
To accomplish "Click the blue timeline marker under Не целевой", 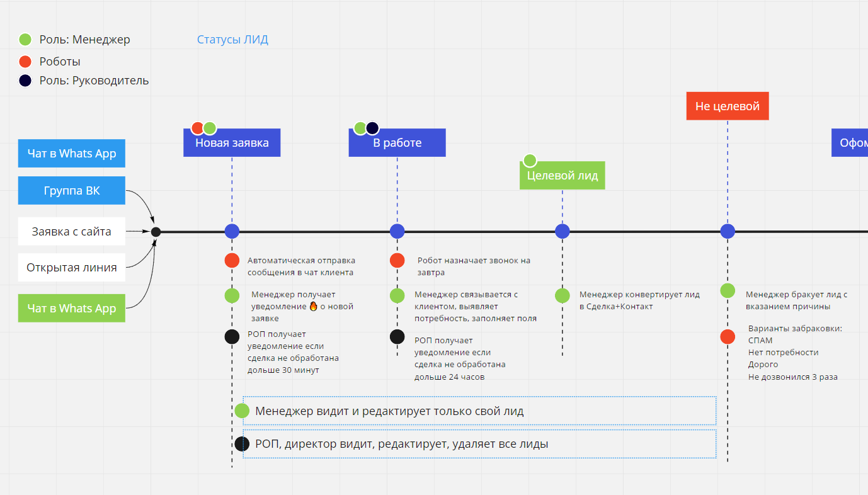I will pyautogui.click(x=728, y=231).
